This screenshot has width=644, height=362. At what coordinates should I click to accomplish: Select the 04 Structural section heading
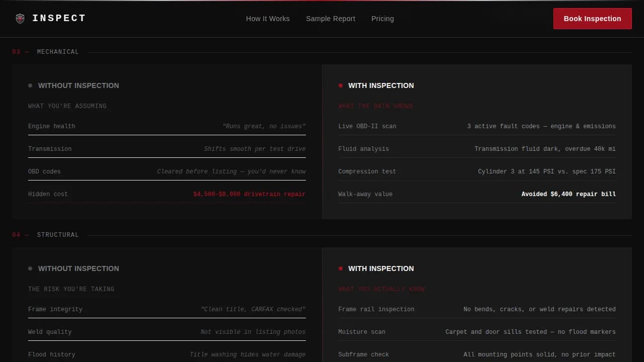pos(45,235)
